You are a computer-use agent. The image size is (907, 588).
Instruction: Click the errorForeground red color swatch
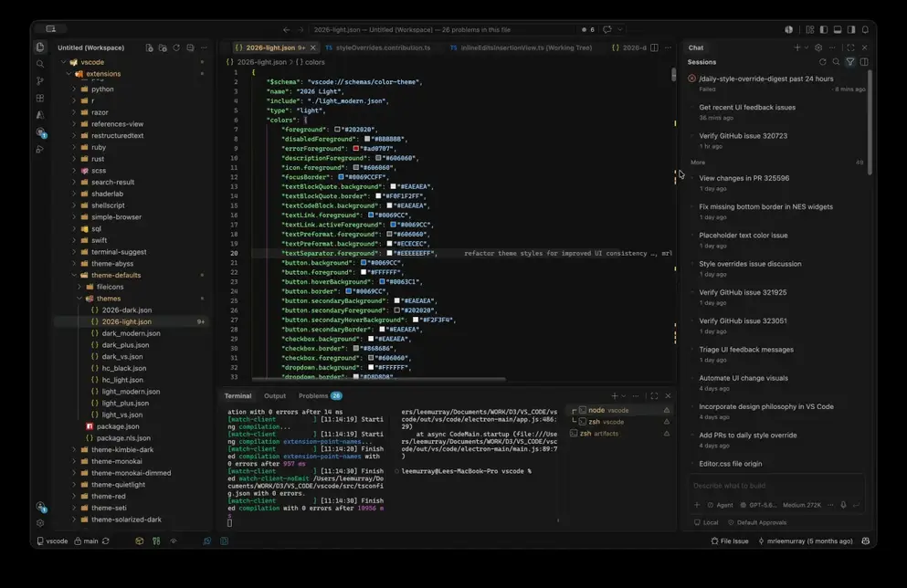pos(355,149)
